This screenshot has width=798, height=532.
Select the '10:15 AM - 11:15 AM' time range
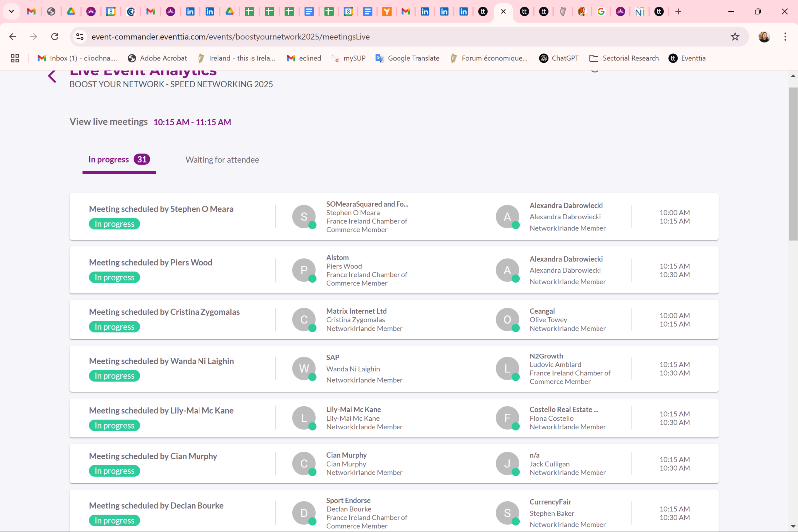pos(192,122)
